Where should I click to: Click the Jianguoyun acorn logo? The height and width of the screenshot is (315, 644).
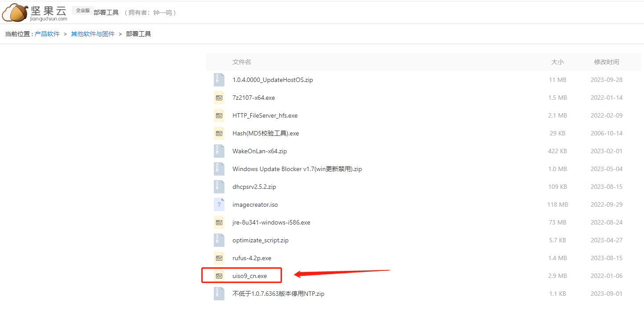click(x=35, y=12)
